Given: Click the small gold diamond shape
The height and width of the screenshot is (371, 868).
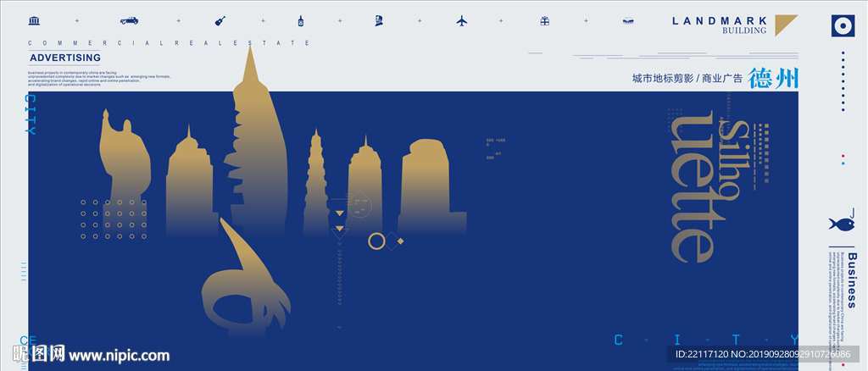Looking at the screenshot, I should point(400,241).
